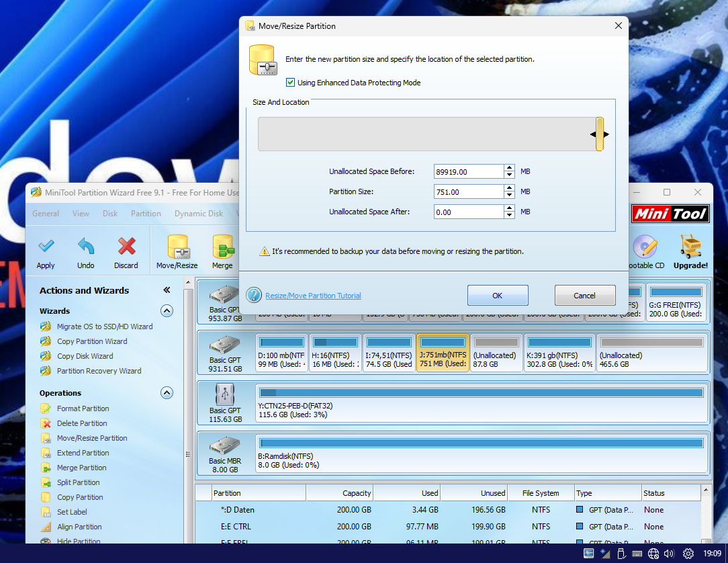This screenshot has width=728, height=563.
Task: Open the Copy Partition Wizard
Action: coord(92,341)
